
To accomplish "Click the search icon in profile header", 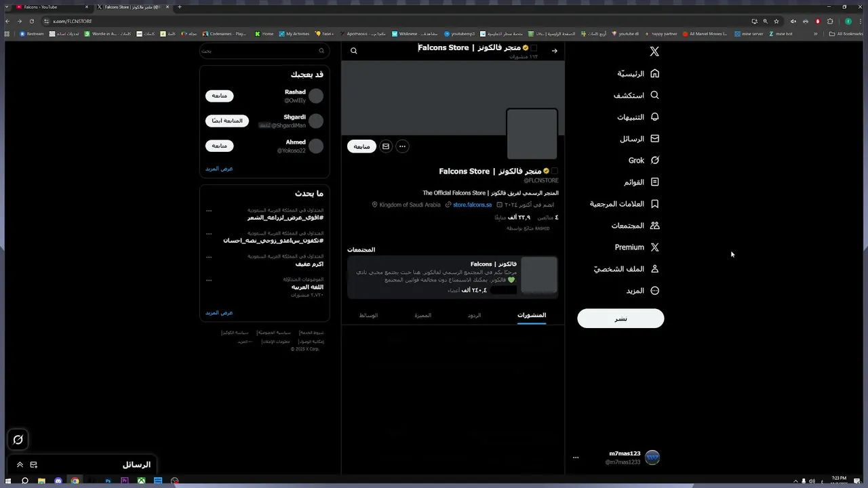I will coord(353,51).
